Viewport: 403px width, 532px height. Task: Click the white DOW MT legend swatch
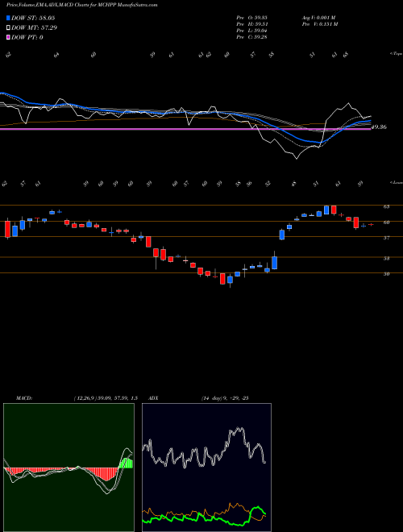click(x=9, y=28)
